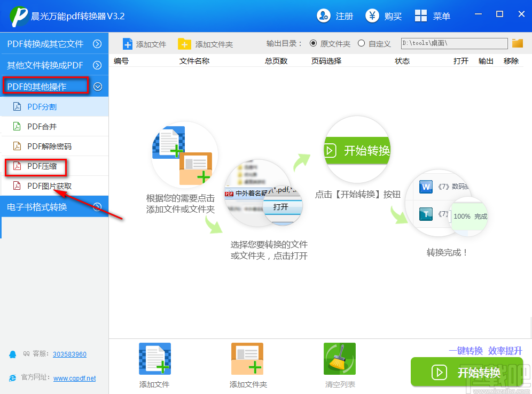Click the large bottom 添加文件 document icon
Screen dimensions: 532x394
[x=155, y=359]
